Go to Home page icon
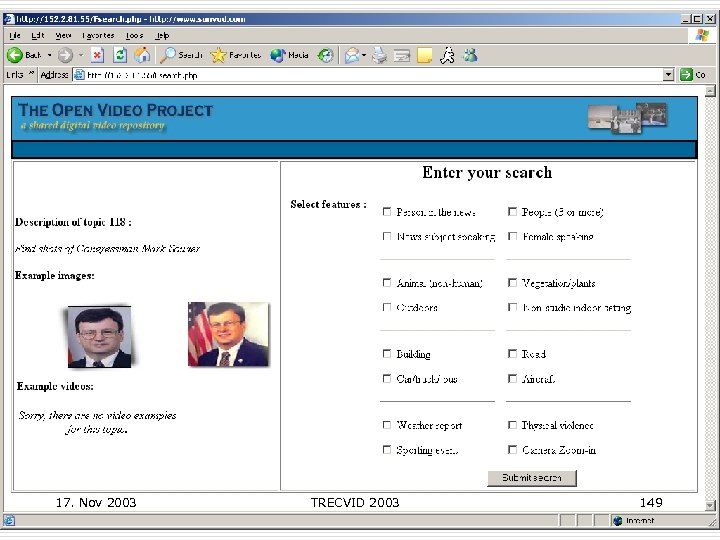720x540 pixels. pyautogui.click(x=142, y=55)
